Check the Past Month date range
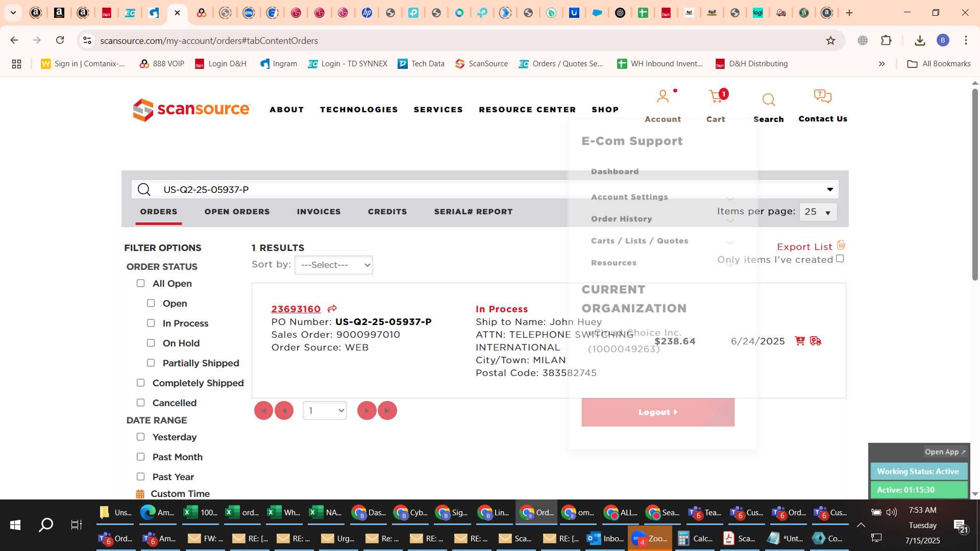The height and width of the screenshot is (551, 980). [140, 457]
